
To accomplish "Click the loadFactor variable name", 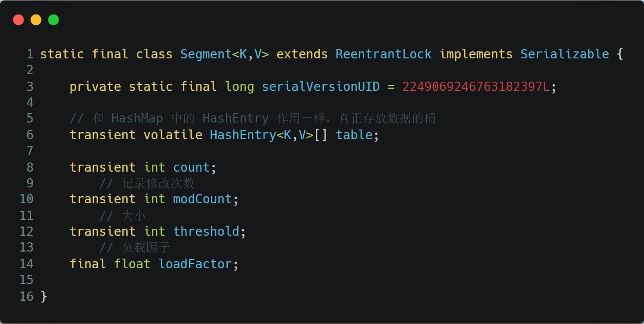I will point(195,264).
